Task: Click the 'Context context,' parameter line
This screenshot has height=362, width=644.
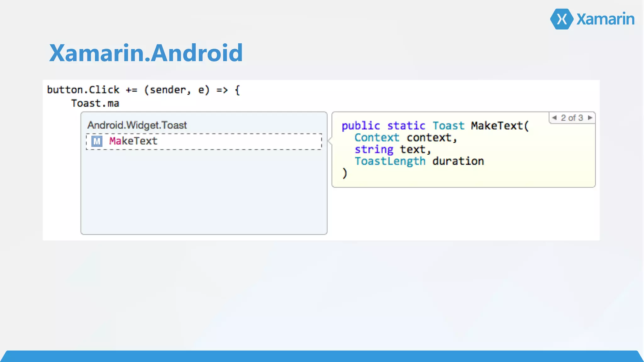Action: (405, 138)
